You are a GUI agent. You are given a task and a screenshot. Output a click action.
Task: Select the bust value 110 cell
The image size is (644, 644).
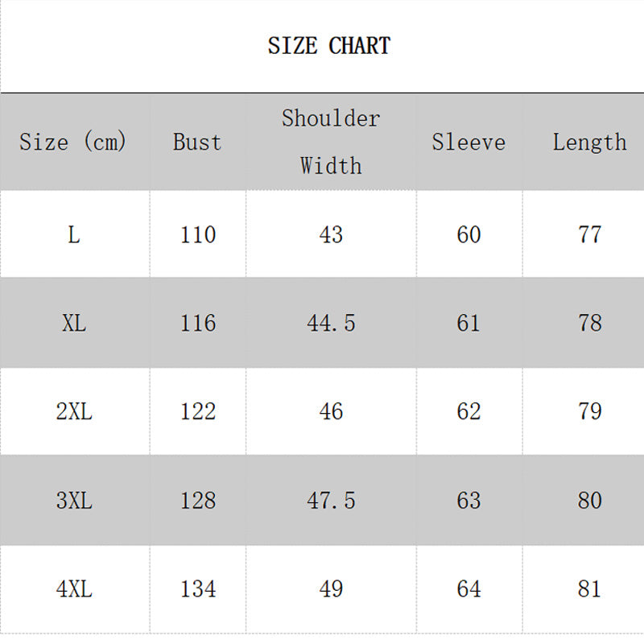(198, 235)
